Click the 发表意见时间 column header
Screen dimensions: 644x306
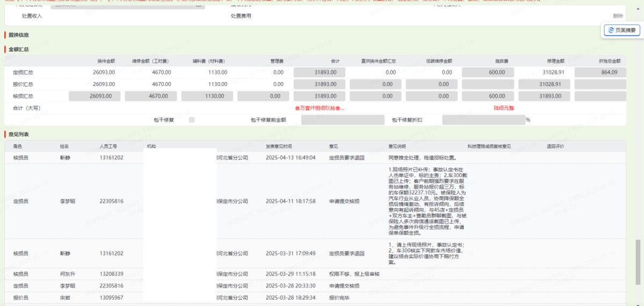279,146
